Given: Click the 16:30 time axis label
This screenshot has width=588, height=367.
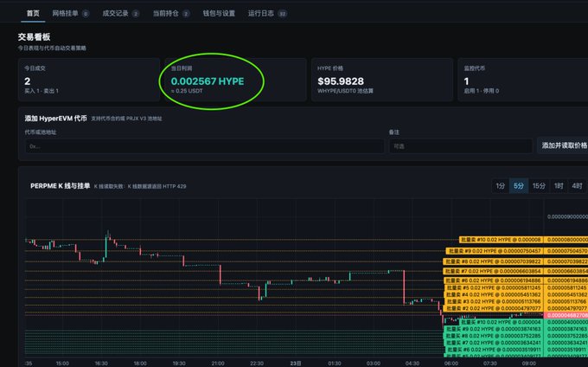Looking at the screenshot, I should click(101, 363).
